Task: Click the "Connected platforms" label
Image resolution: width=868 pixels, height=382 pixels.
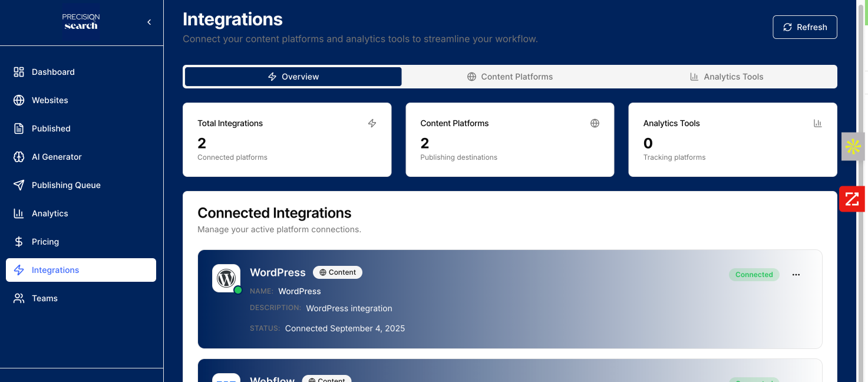Action: [x=232, y=157]
